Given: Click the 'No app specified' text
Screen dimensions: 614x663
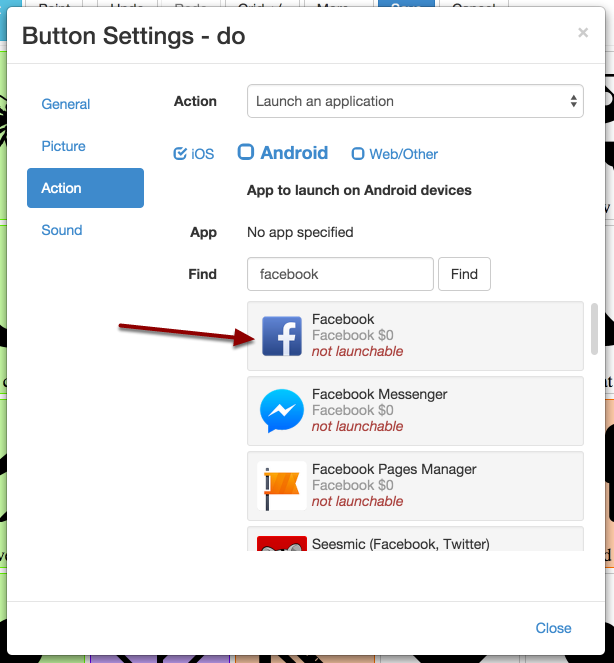Looking at the screenshot, I should coord(300,232).
